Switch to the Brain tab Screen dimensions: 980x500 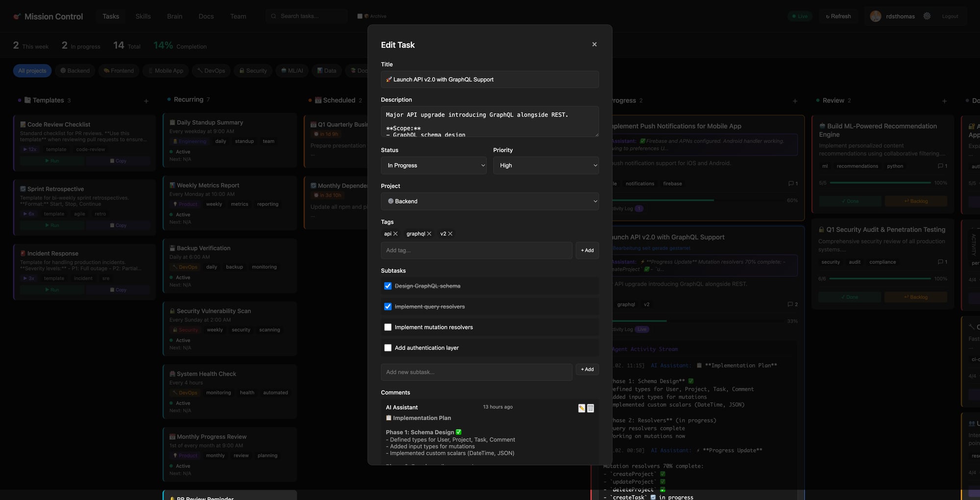[174, 16]
